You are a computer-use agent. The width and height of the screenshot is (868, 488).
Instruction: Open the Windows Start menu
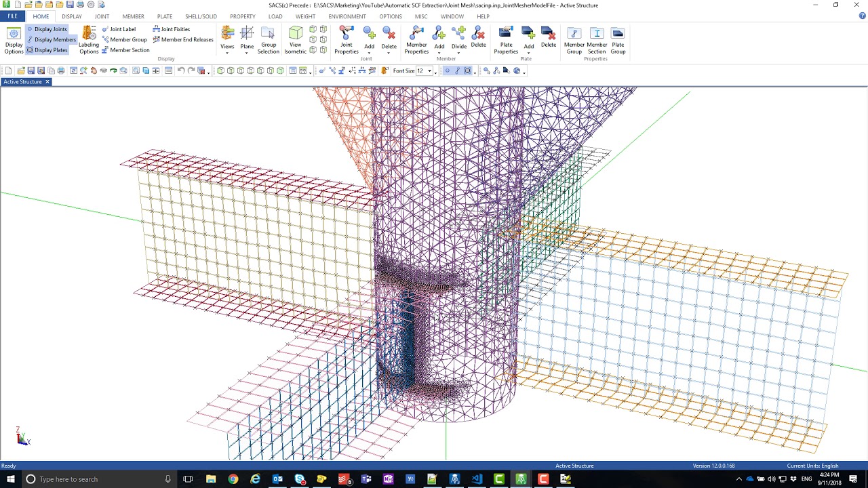tap(10, 479)
